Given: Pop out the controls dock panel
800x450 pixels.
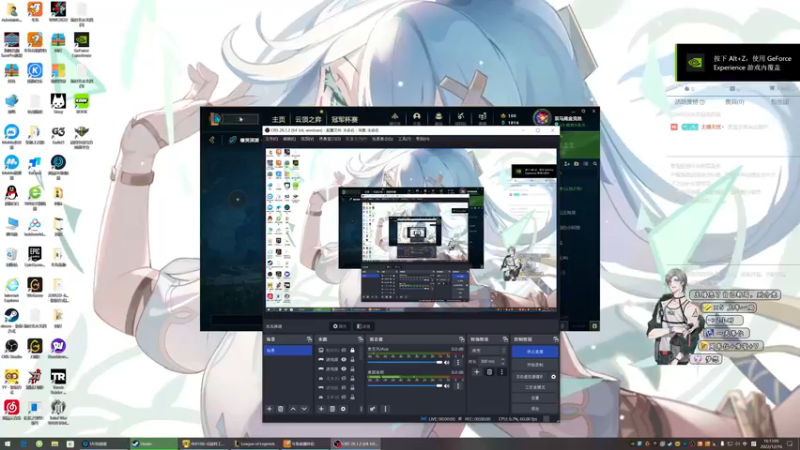Looking at the screenshot, I should point(556,339).
